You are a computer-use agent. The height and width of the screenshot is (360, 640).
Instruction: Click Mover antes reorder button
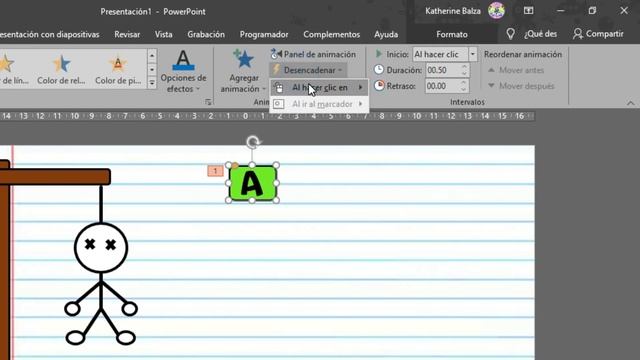(516, 70)
